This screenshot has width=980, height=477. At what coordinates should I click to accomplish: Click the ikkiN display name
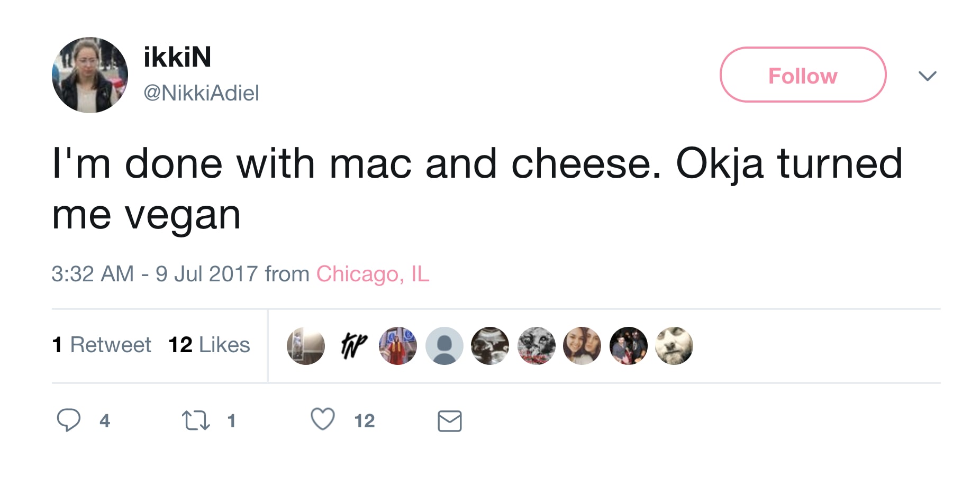177,57
